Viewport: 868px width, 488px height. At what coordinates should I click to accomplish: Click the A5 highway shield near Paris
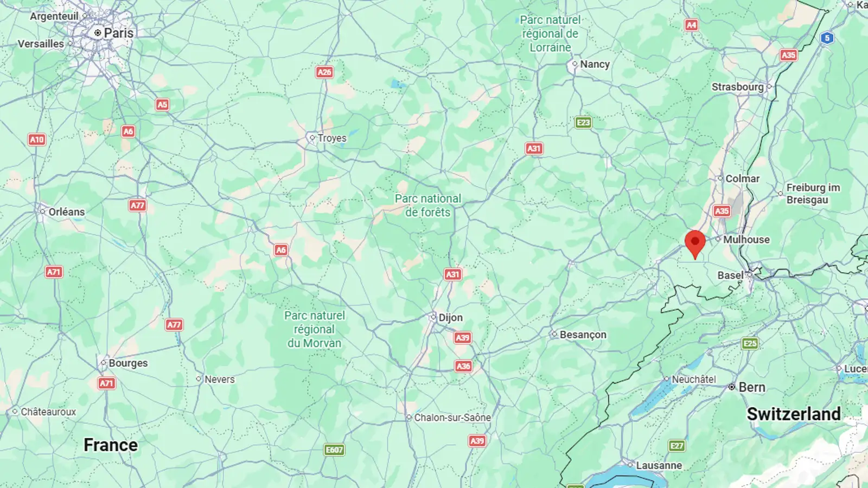tap(162, 105)
